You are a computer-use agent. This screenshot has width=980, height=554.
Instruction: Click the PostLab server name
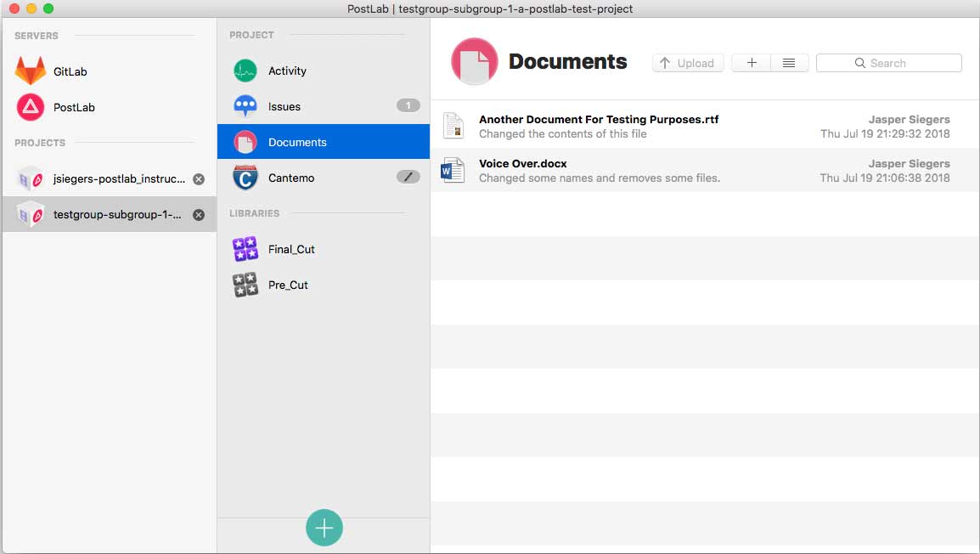[74, 107]
